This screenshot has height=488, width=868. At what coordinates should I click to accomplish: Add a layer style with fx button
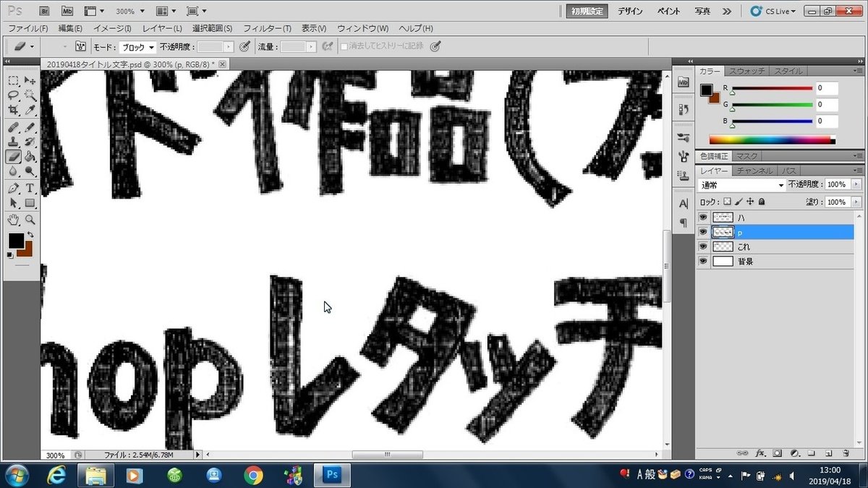click(760, 453)
